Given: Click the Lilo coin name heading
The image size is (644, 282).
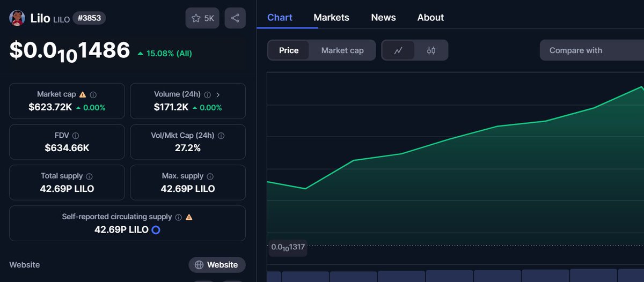Looking at the screenshot, I should point(40,18).
